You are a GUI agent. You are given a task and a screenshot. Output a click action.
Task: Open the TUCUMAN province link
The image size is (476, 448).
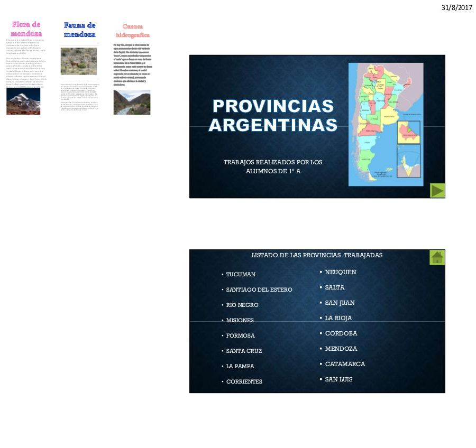pyautogui.click(x=241, y=275)
